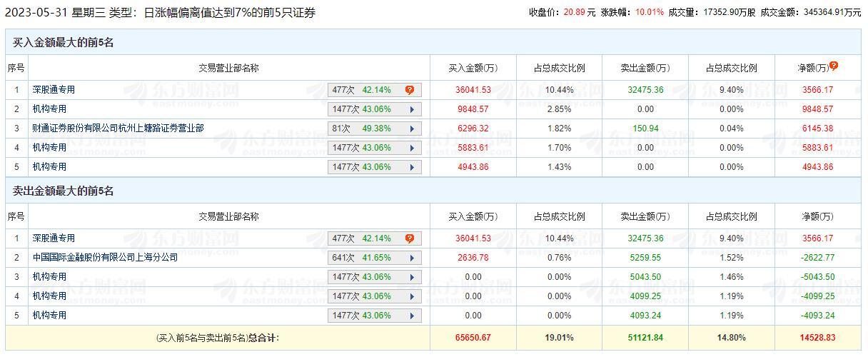Click blue arrow in sell-table rank 4 机构专用 row

(x=412, y=297)
